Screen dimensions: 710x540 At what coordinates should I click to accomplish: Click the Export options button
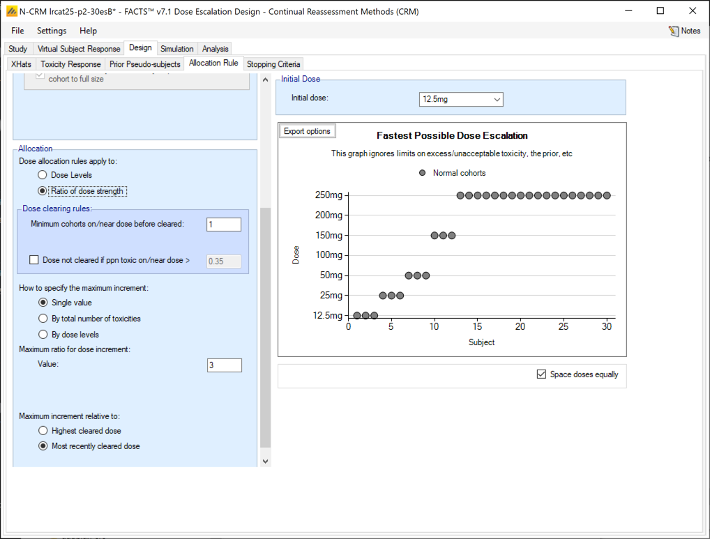[x=306, y=131]
